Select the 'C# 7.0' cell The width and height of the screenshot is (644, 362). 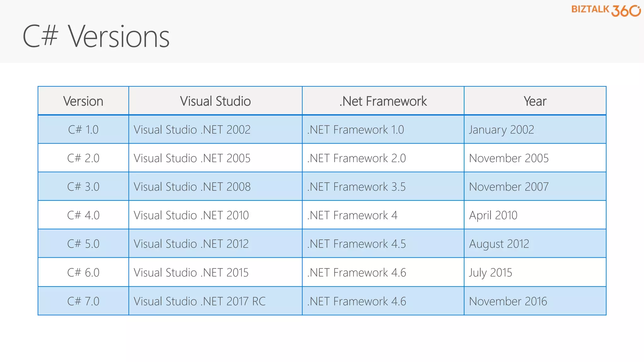point(83,301)
